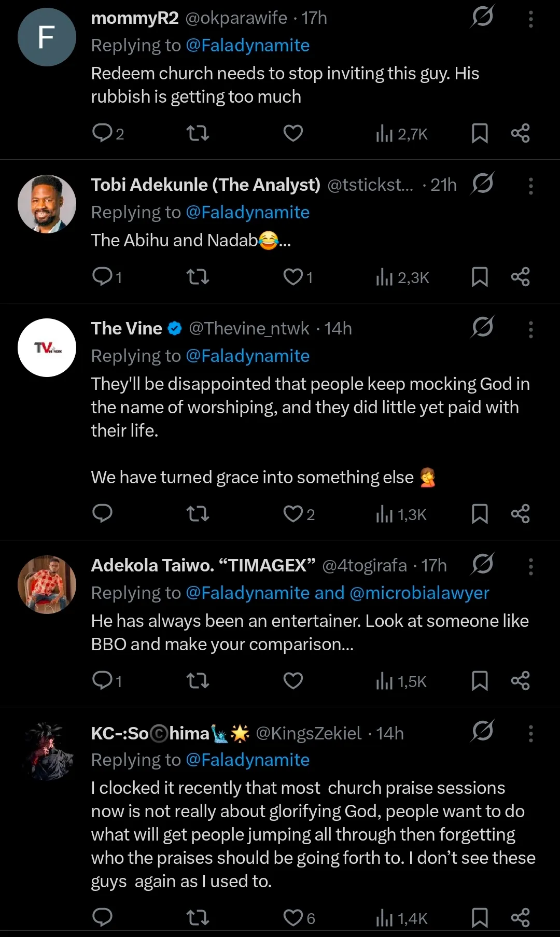This screenshot has width=560, height=937.
Task: Open Tobi Adekunle (The Analyst) profile name
Action: [205, 185]
